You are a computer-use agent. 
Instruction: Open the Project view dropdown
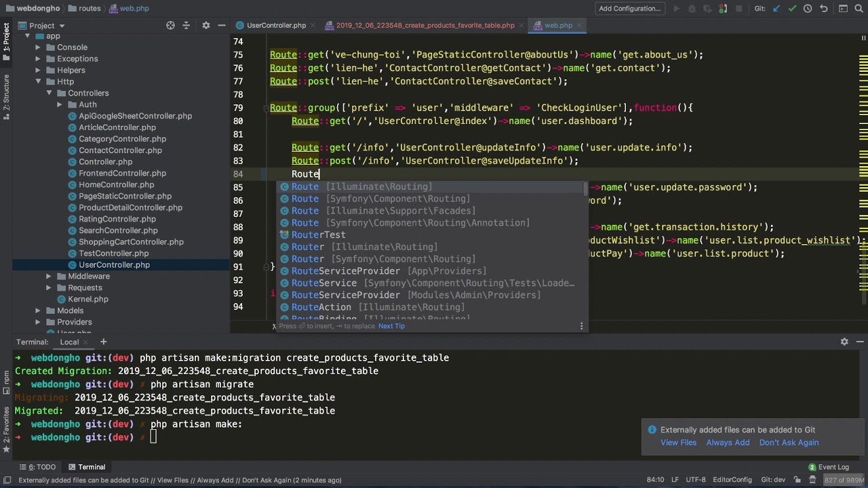42,26
